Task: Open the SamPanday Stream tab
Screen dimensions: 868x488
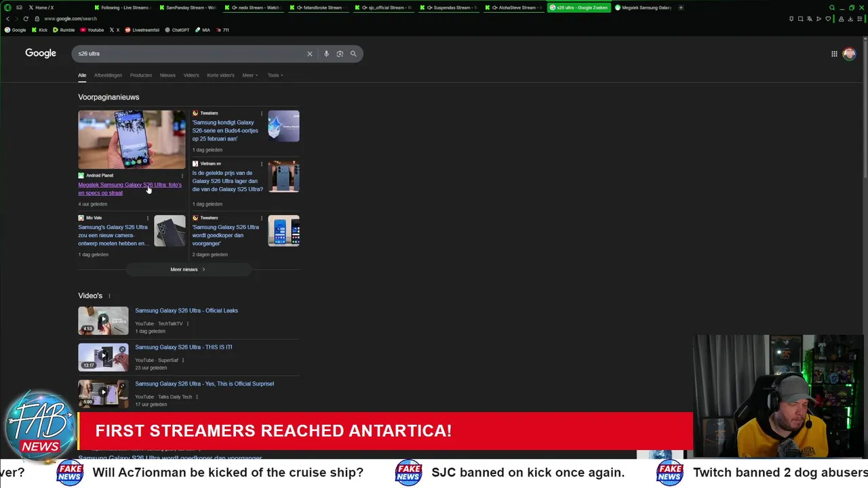Action: pos(189,7)
